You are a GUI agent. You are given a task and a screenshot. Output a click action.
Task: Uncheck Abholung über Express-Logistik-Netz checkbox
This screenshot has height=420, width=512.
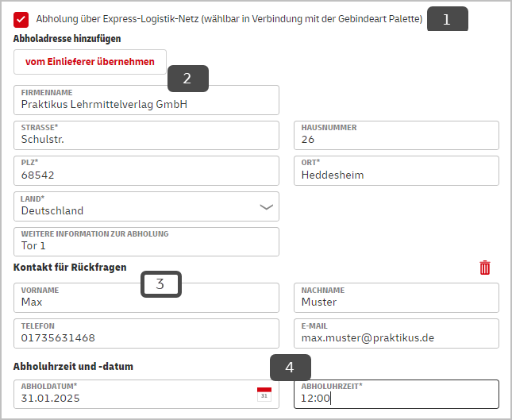[x=21, y=20]
